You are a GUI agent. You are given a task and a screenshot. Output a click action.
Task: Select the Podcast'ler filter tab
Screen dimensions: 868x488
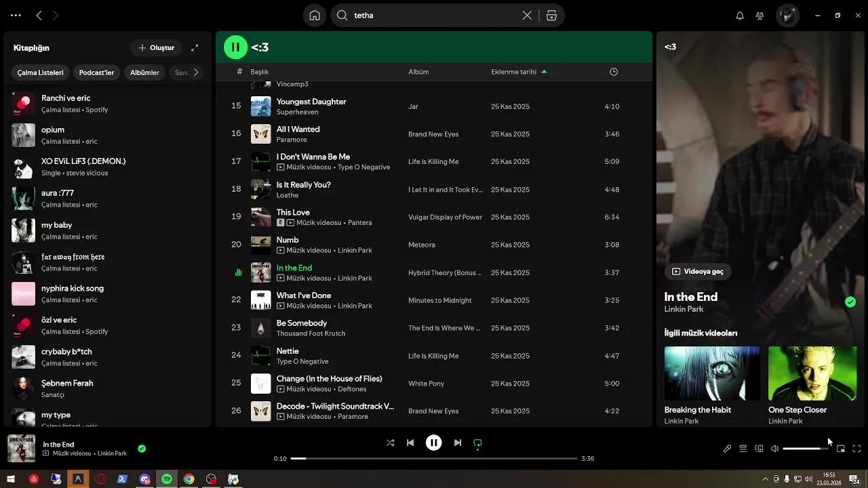click(x=96, y=73)
